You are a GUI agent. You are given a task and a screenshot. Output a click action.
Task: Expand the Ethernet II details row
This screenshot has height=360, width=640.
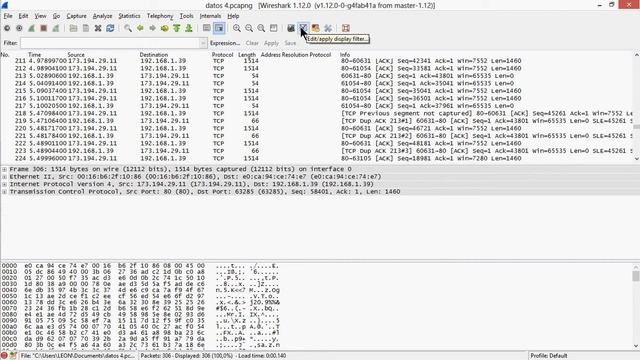point(4,177)
